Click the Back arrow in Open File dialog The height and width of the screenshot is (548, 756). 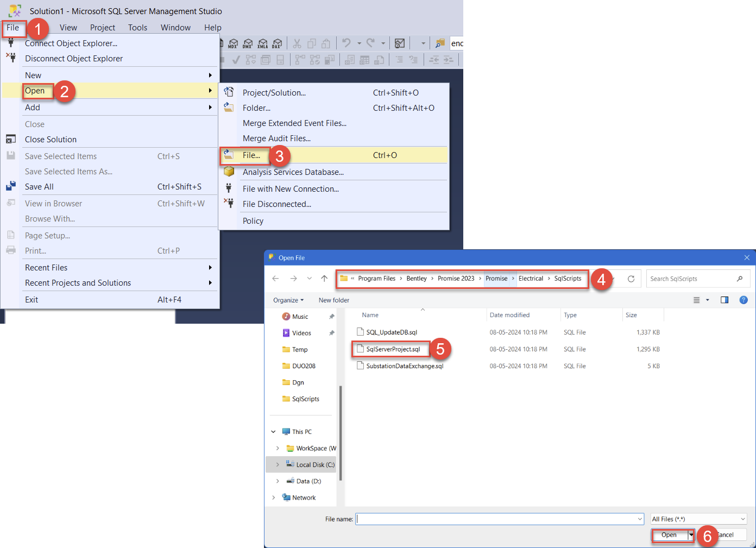[x=275, y=279]
